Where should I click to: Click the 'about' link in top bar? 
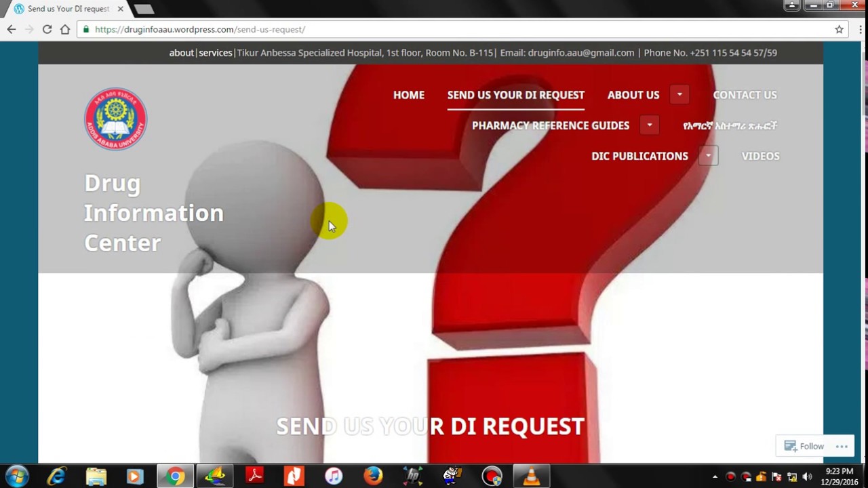coord(181,53)
